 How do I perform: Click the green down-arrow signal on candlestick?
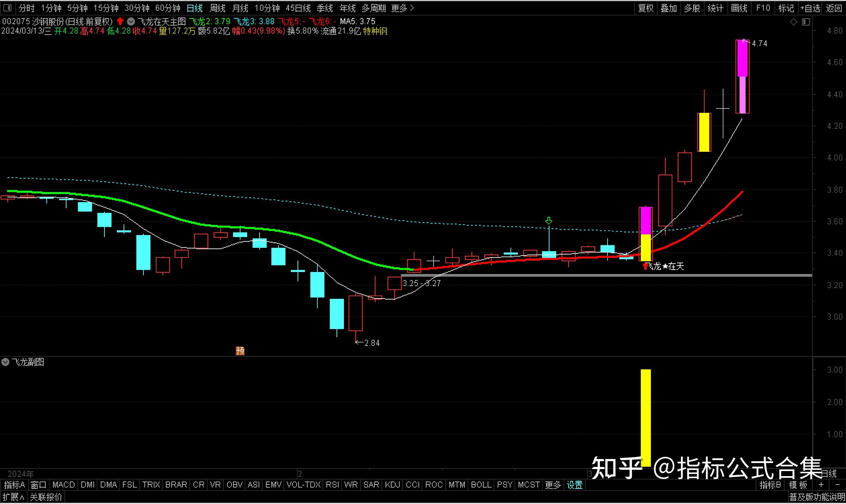click(x=548, y=221)
